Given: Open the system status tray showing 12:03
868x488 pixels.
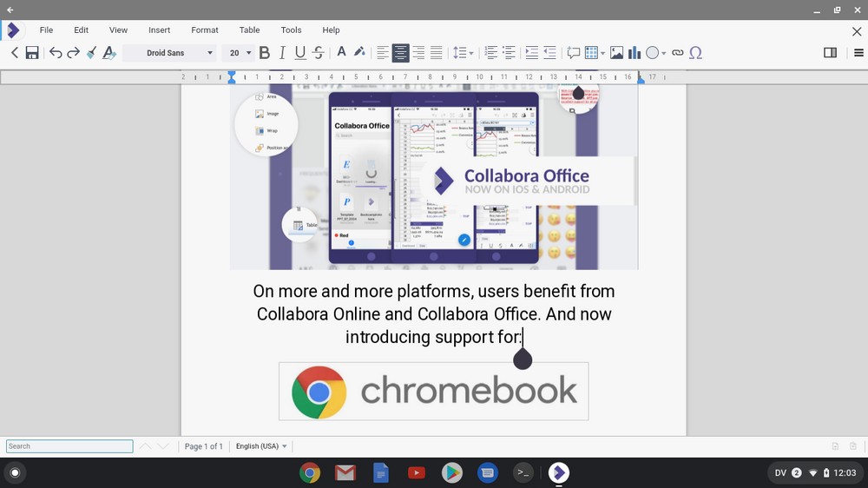Looking at the screenshot, I should (815, 472).
